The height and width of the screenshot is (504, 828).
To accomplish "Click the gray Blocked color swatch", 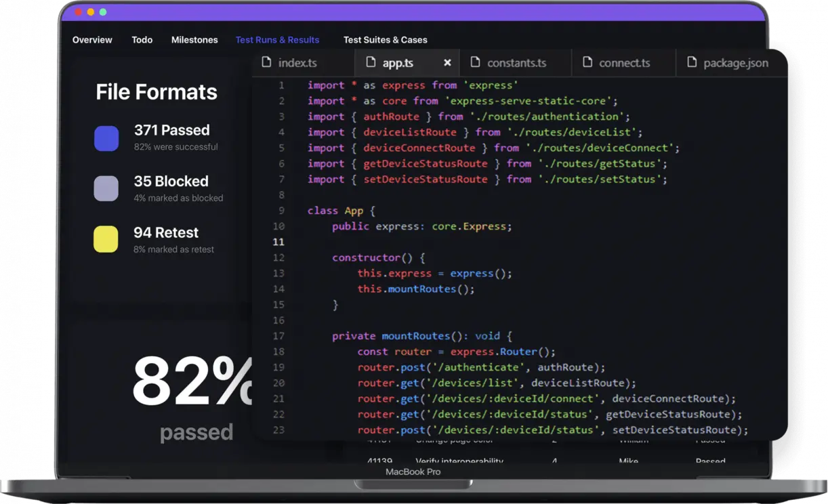I will 106,189.
